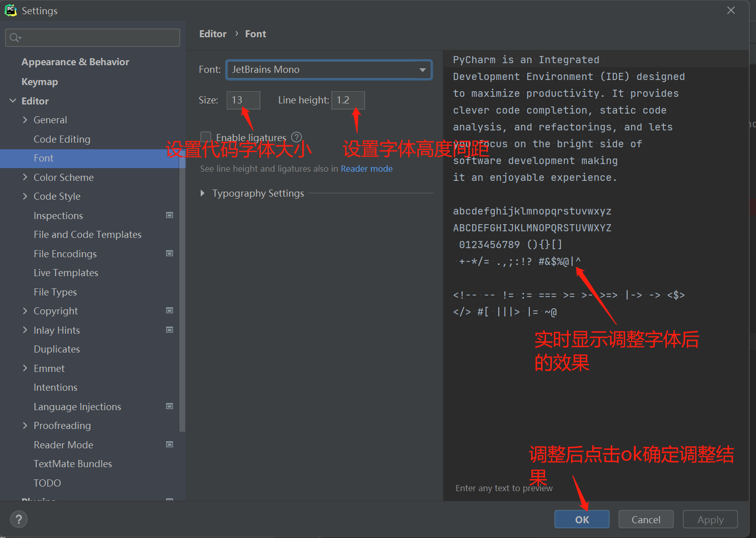The image size is (756, 538).
Task: Expand the Emmet node
Action: [25, 368]
